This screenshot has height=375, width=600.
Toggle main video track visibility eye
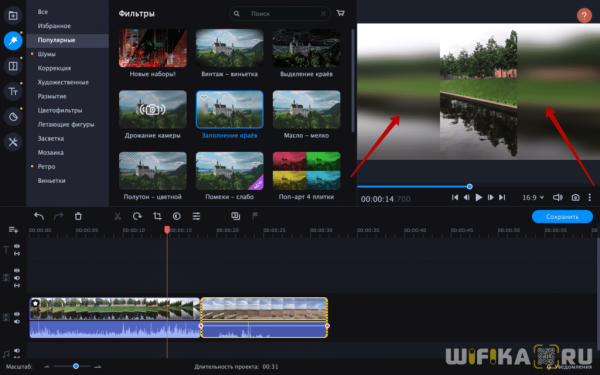17,314
